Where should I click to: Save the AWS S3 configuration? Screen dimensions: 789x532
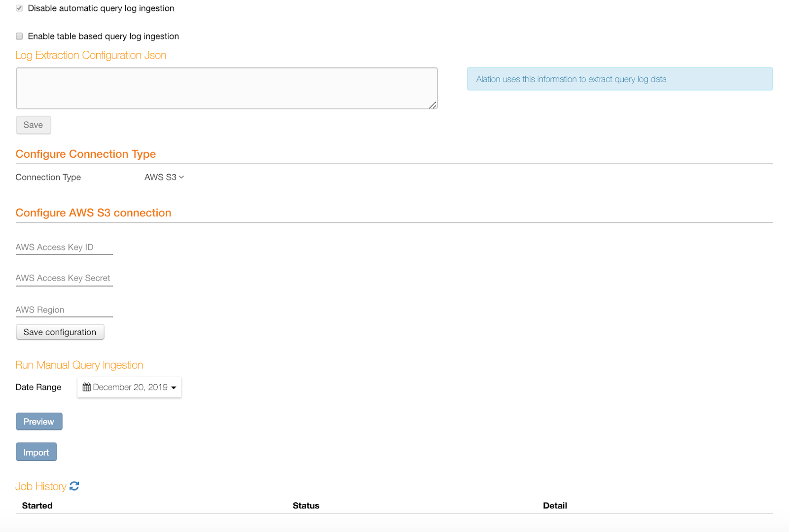click(60, 332)
